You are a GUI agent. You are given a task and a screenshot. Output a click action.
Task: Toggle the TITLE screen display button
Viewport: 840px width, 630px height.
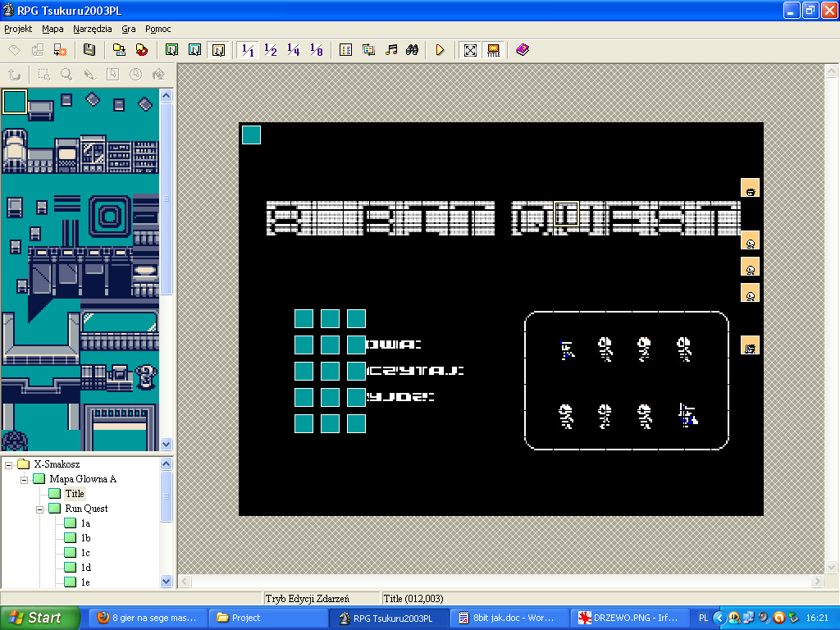(493, 50)
